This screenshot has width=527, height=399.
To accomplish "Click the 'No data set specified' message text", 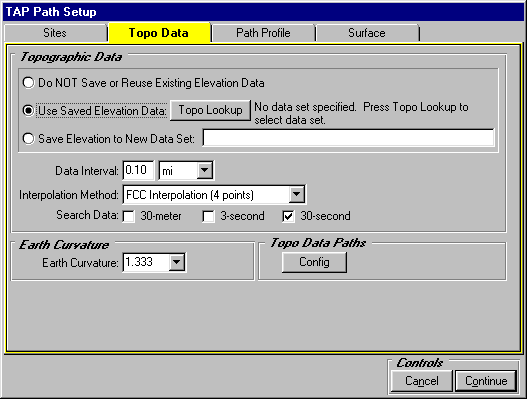I will [361, 113].
